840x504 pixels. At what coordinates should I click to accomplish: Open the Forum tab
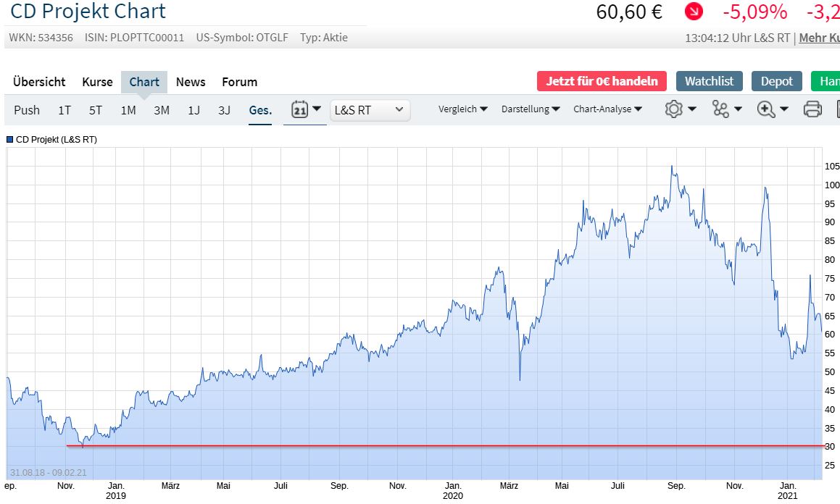(239, 82)
